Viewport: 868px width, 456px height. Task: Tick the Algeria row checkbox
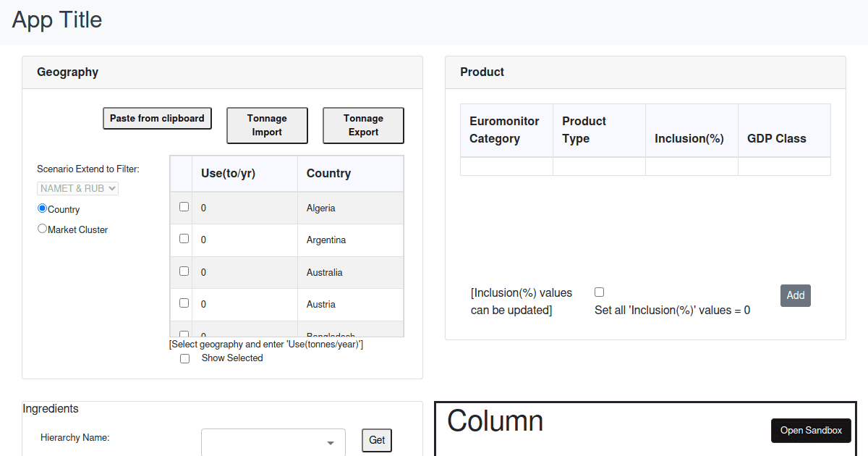184,207
